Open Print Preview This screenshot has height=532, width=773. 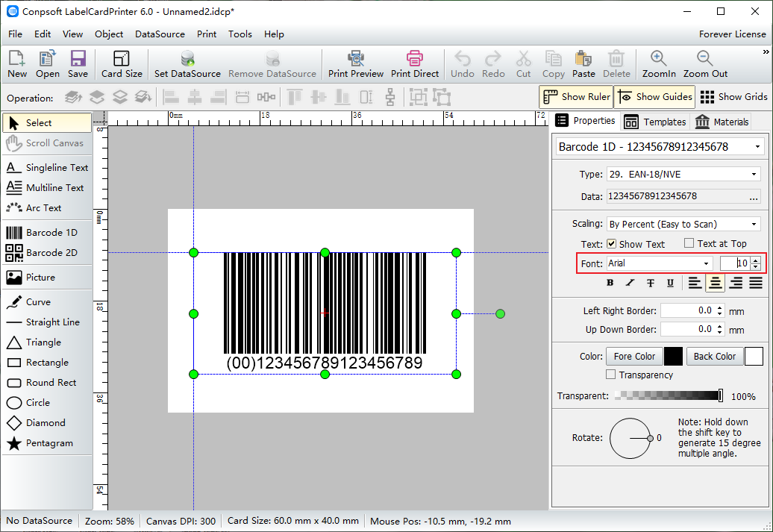tap(355, 64)
